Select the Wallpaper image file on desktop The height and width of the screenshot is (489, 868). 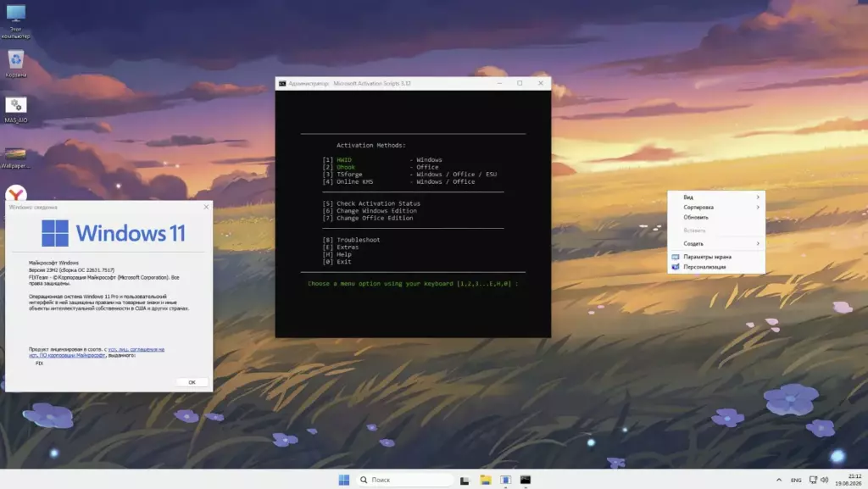click(15, 157)
